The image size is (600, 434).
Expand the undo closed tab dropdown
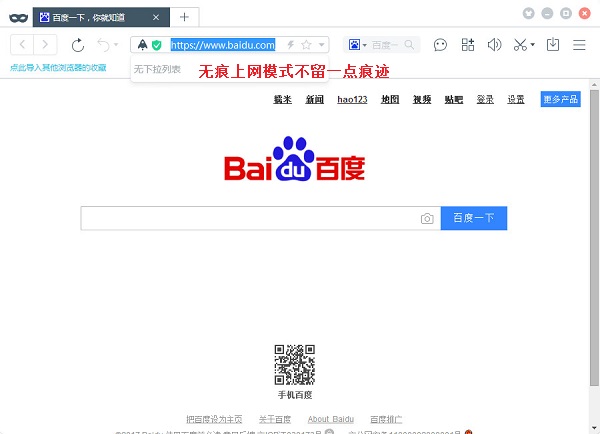(116, 45)
